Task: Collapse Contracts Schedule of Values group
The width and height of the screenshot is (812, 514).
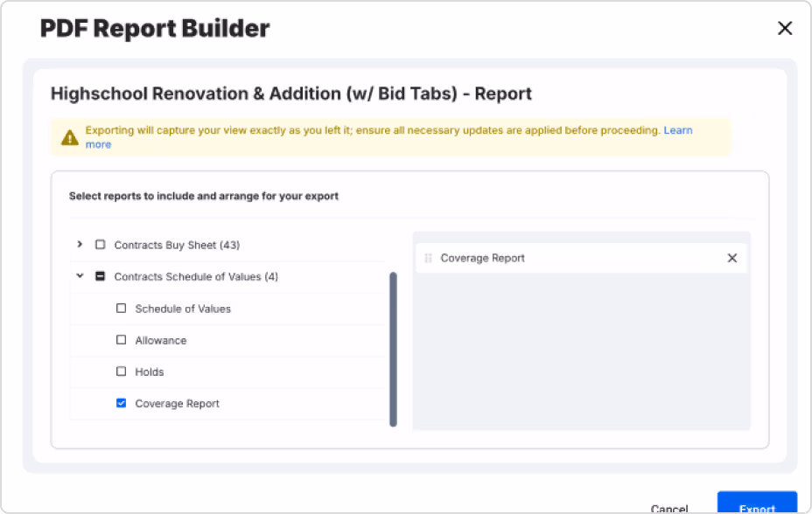Action: [x=80, y=276]
